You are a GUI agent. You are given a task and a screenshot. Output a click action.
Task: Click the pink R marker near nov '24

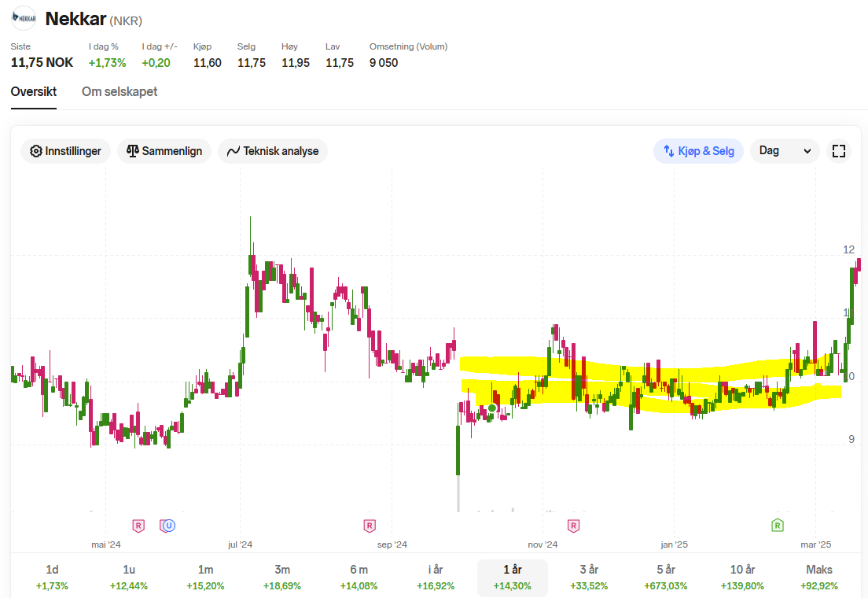[x=573, y=526]
